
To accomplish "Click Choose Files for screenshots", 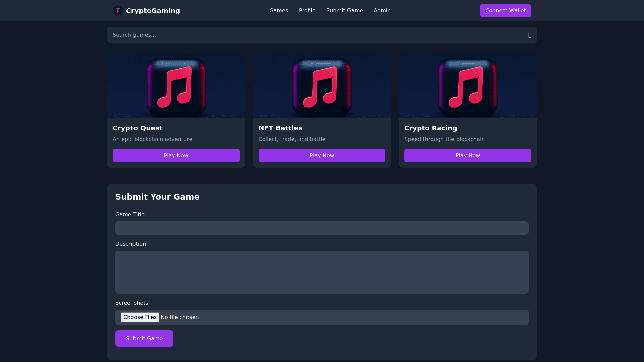I will point(140,317).
